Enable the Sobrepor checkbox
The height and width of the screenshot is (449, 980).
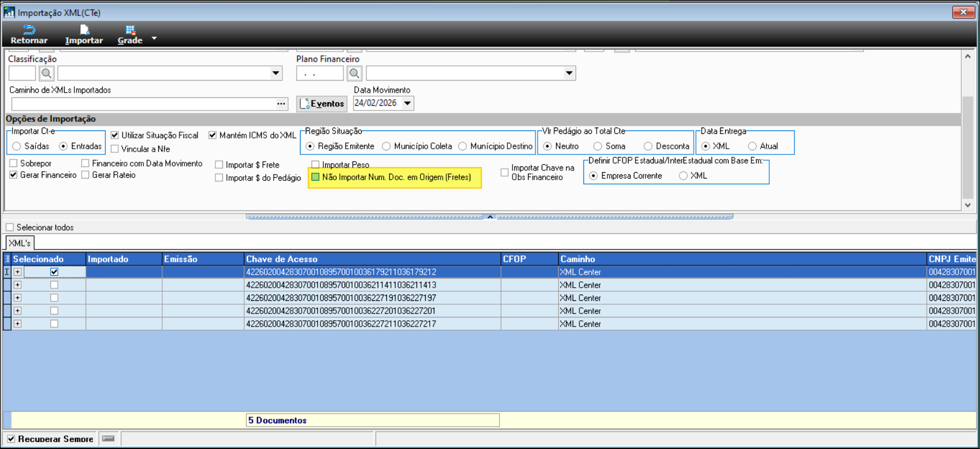point(14,164)
